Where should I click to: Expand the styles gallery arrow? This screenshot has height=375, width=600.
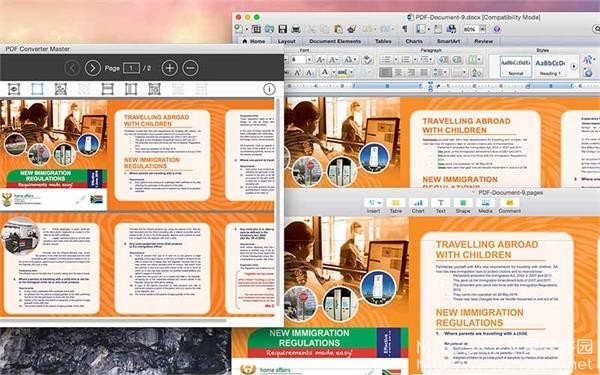[574, 66]
